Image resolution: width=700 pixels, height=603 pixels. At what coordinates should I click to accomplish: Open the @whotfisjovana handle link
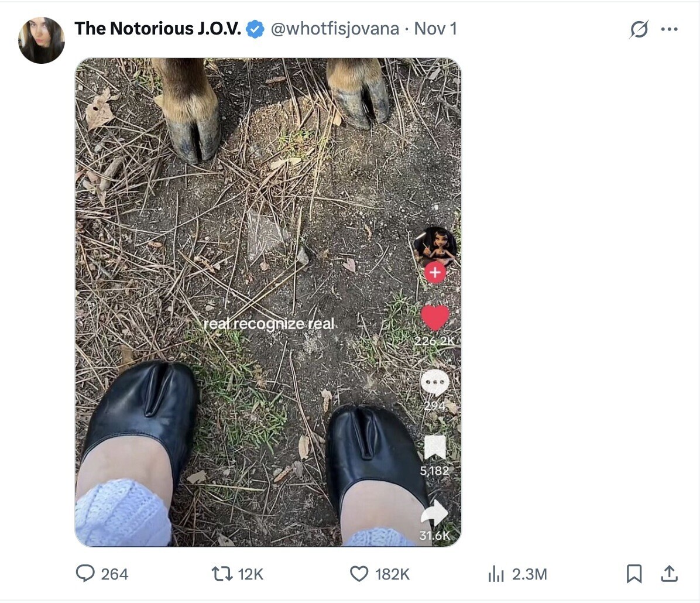(x=335, y=29)
